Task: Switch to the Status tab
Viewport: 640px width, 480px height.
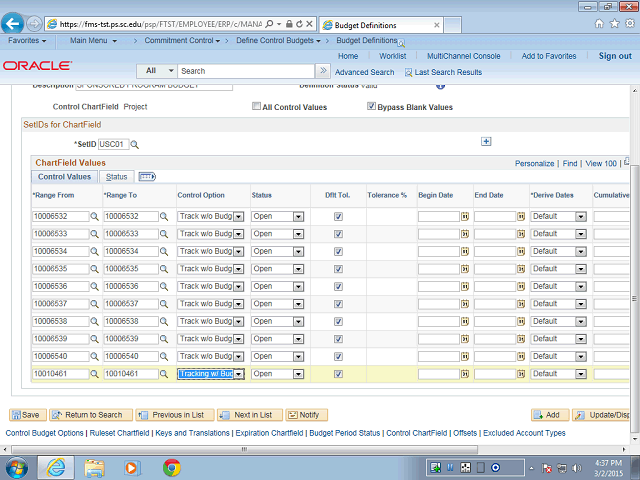Action: point(116,177)
